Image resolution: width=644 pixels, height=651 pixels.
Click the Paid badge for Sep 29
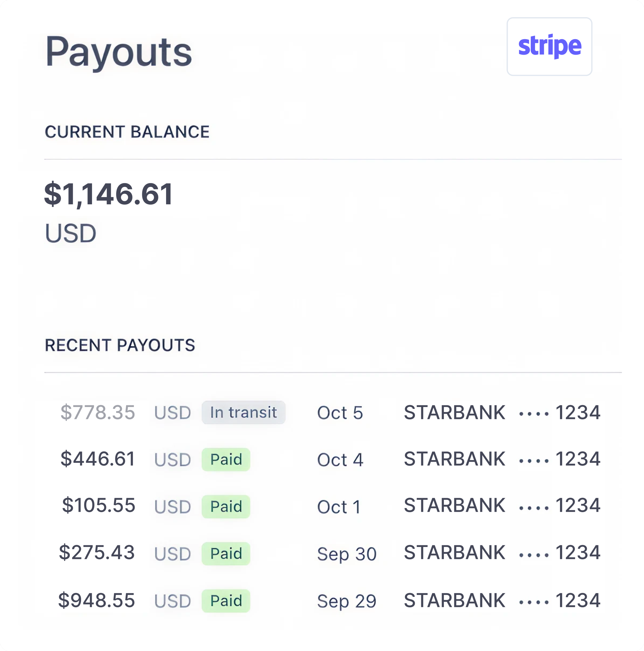[226, 600]
